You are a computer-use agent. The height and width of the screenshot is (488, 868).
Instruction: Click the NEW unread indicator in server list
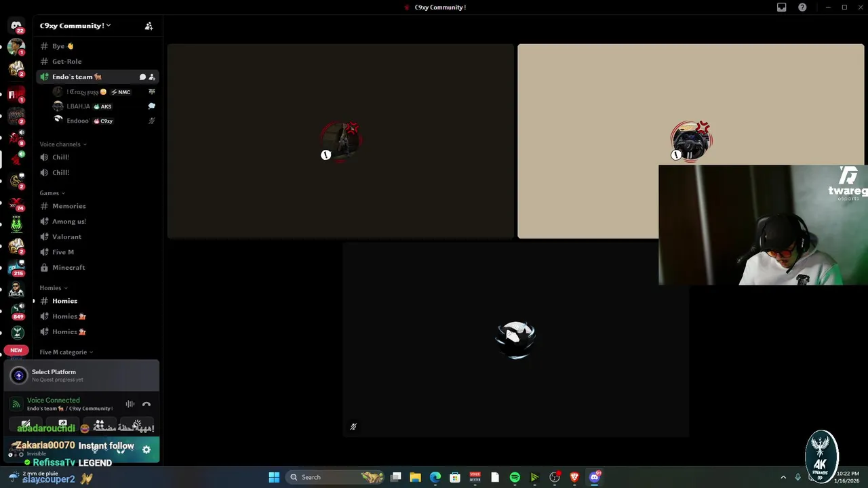[x=16, y=350]
